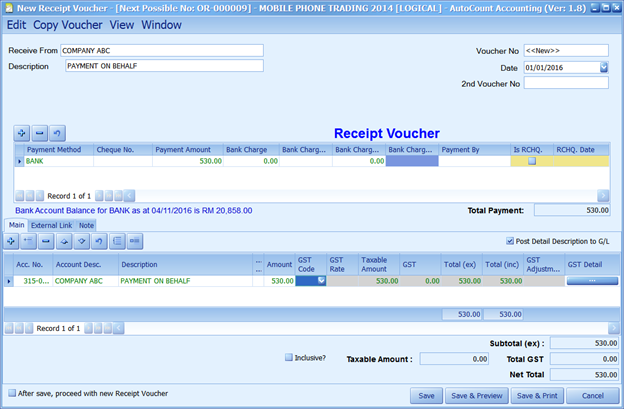
Task: Click the payment grid horizontal scroll right arrow
Action: pyautogui.click(x=603, y=196)
